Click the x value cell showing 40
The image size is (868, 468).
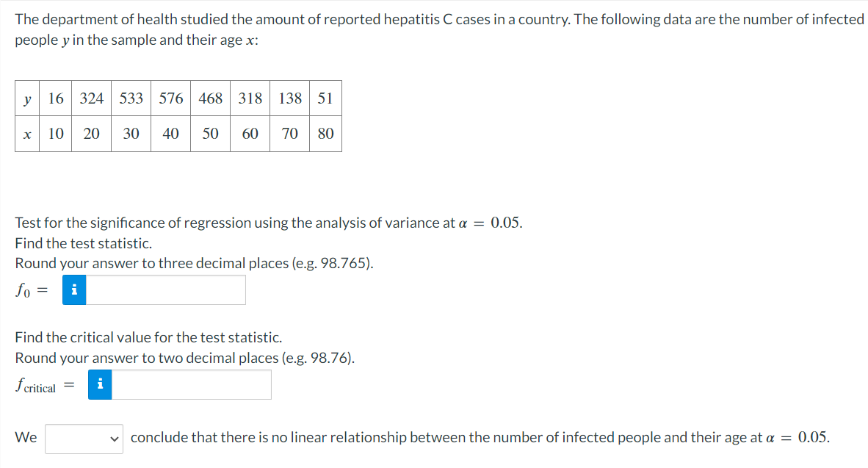(x=170, y=134)
